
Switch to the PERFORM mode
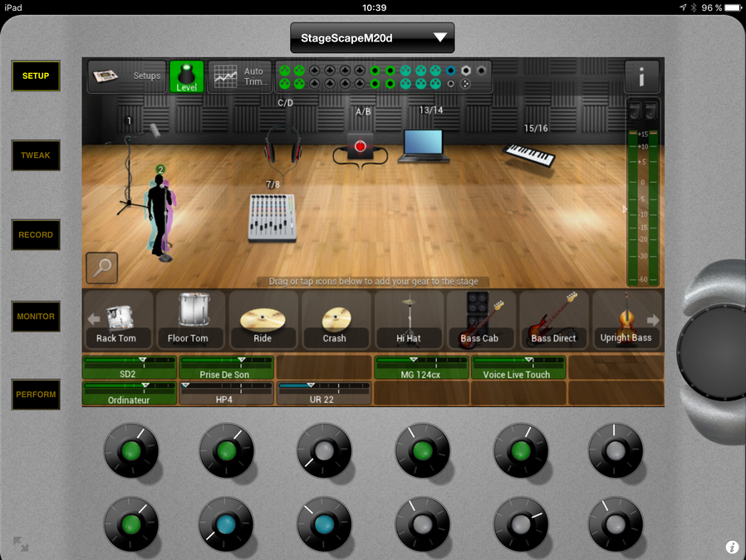[x=36, y=395]
